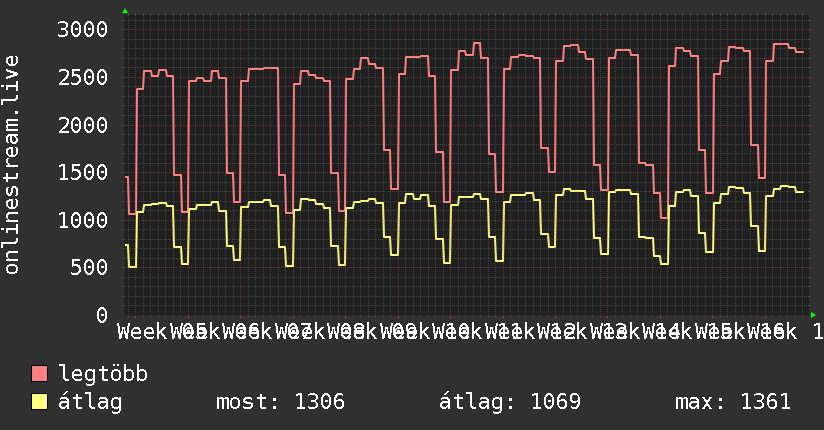Click the onlinestream.live vertical axis title
Screen dimensions: 824x430
[11, 165]
